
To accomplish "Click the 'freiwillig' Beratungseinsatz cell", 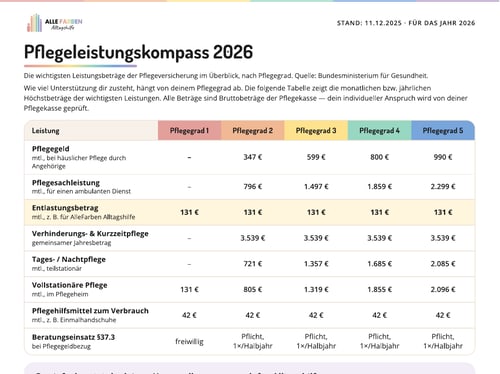I will point(189,341).
